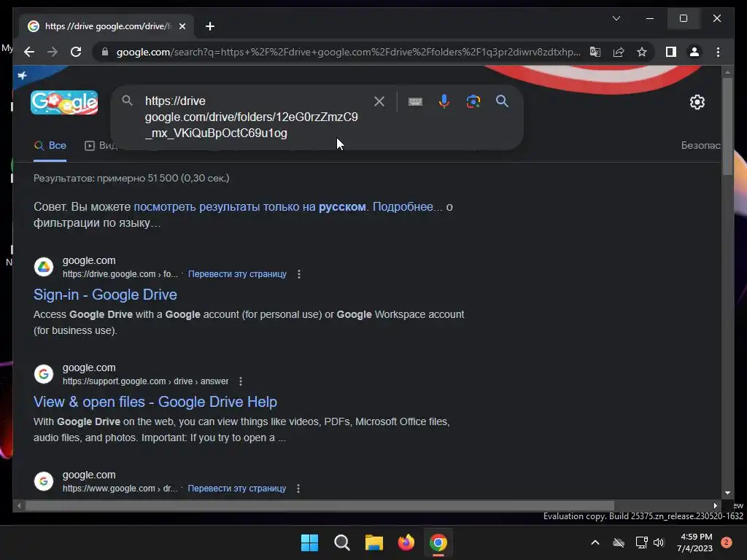Click Chrome icon in taskbar
Image resolution: width=747 pixels, height=560 pixels.
tap(438, 542)
